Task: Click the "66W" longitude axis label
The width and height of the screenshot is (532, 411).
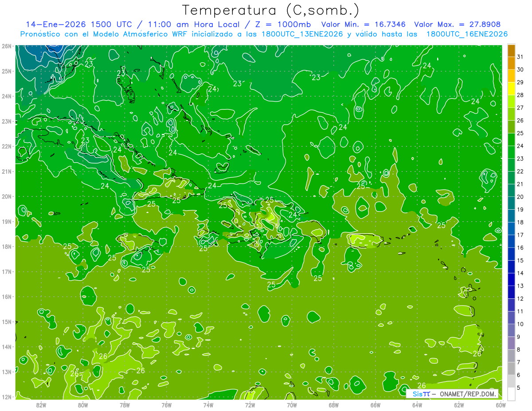Action: point(376,404)
